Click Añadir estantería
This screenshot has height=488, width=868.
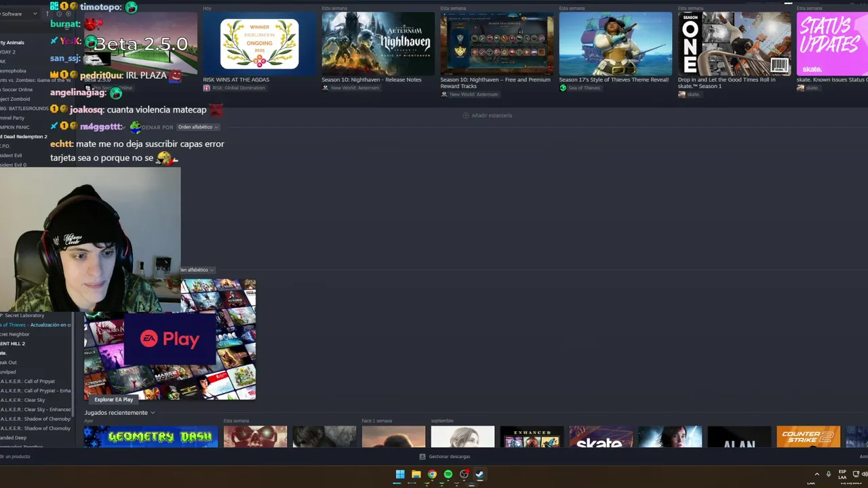pyautogui.click(x=492, y=115)
